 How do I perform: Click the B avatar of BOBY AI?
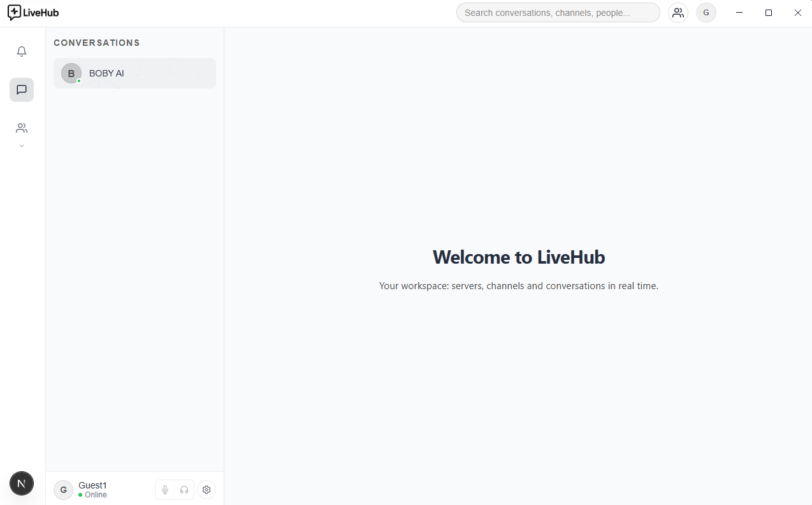pos(71,73)
